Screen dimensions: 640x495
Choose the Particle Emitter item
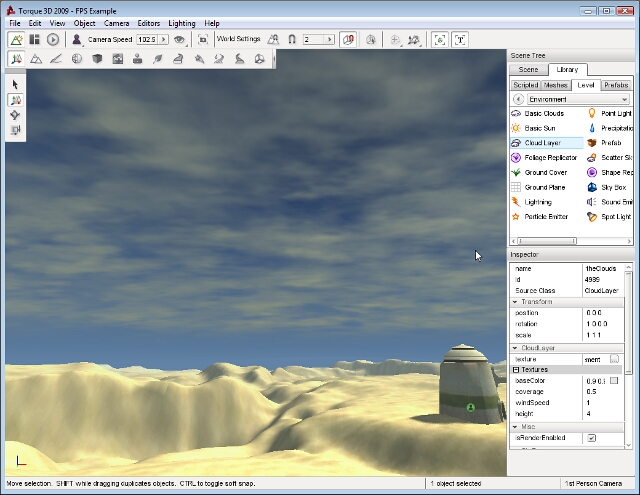545,216
